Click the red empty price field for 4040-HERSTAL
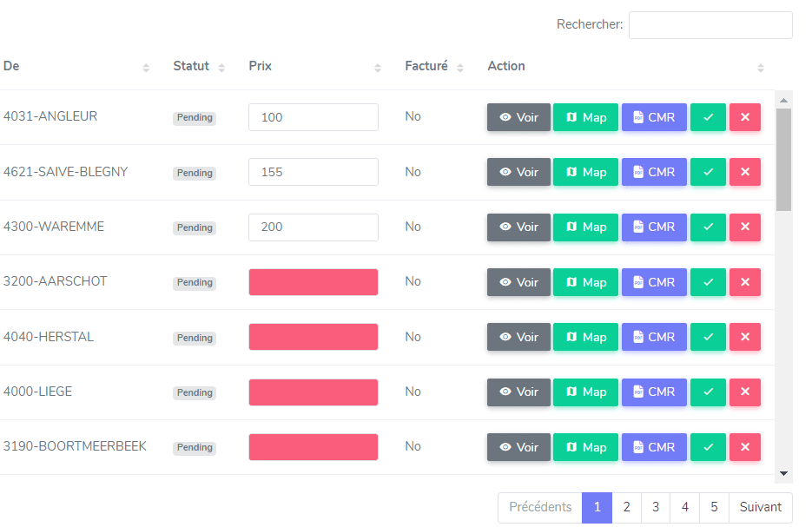Viewport: 812px width, 527px height. 313,337
